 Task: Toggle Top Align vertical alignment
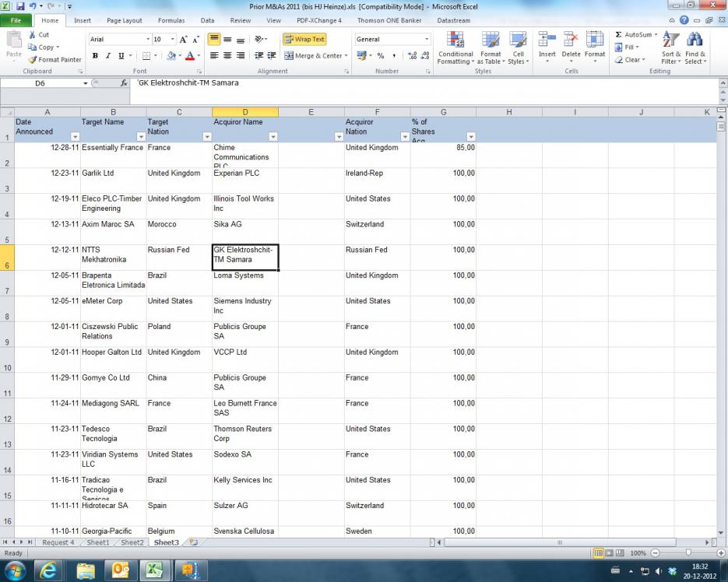[214, 40]
